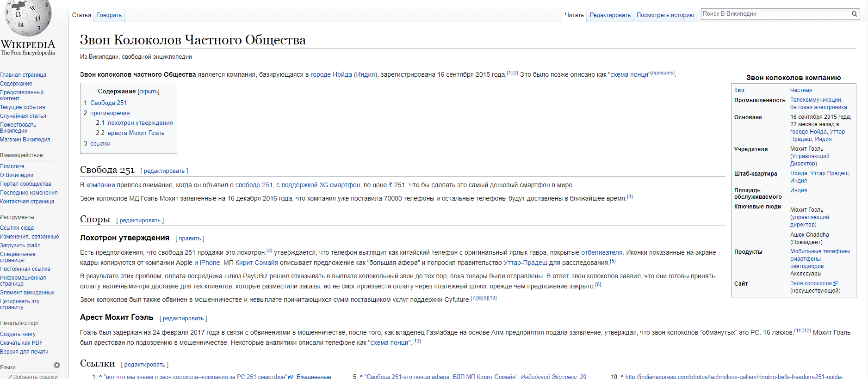
Task: Click редактировать next to Споры heading
Action: 140,220
